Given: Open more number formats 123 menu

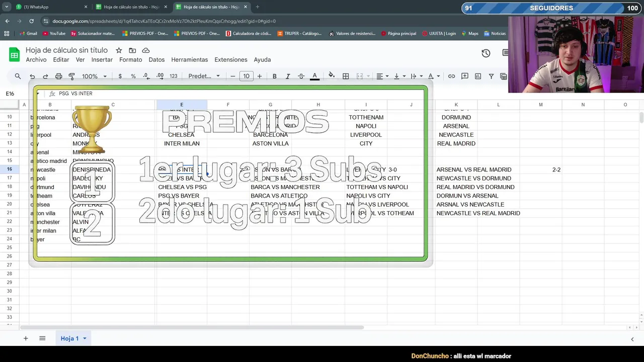Looking at the screenshot, I should (174, 76).
